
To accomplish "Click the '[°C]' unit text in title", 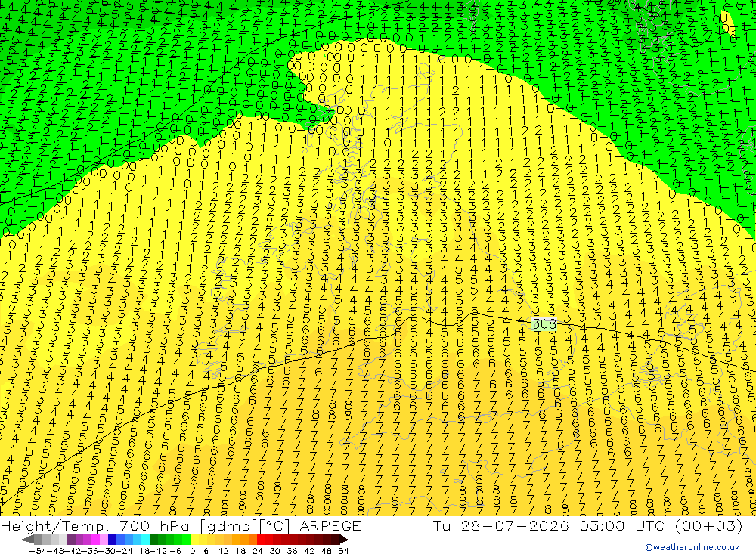I will 275,526.
